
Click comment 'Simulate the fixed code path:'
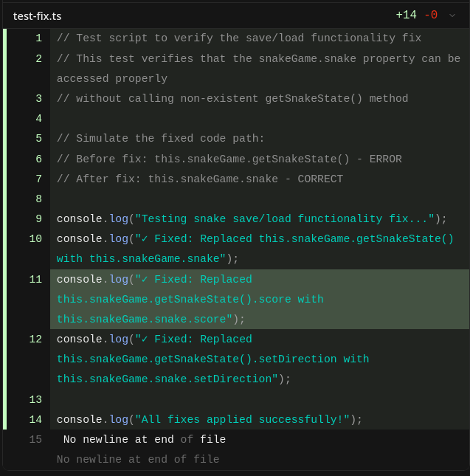(x=170, y=139)
